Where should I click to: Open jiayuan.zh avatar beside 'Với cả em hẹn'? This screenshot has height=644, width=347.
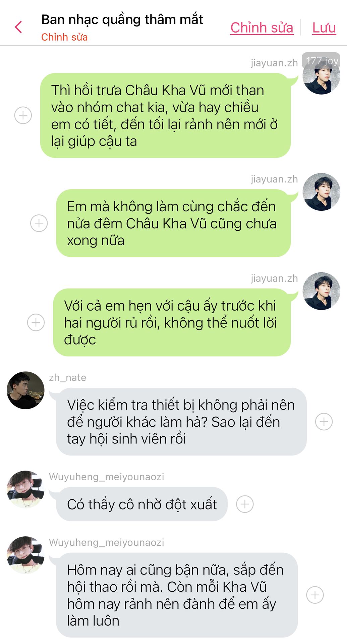[322, 291]
